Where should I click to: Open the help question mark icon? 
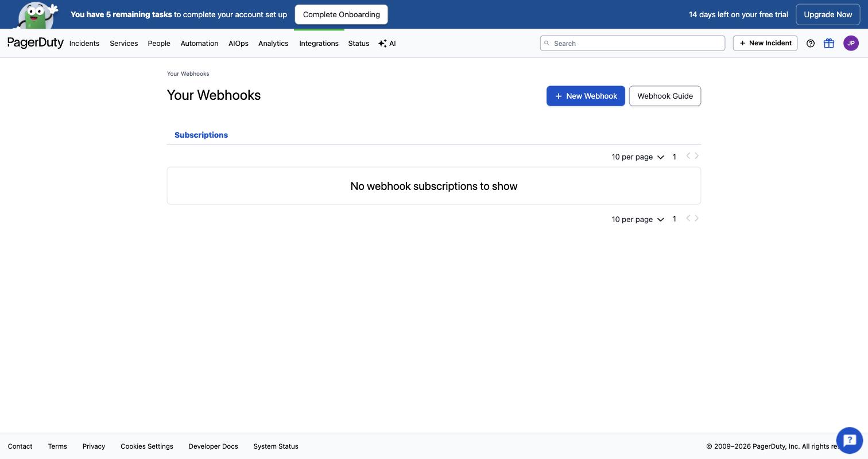tap(811, 43)
